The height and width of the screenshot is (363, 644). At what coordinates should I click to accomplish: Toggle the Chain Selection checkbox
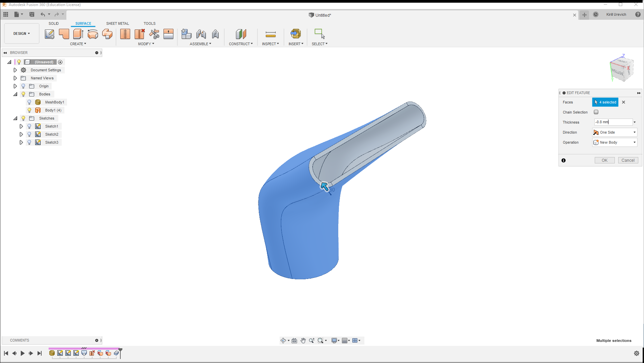pos(596,112)
